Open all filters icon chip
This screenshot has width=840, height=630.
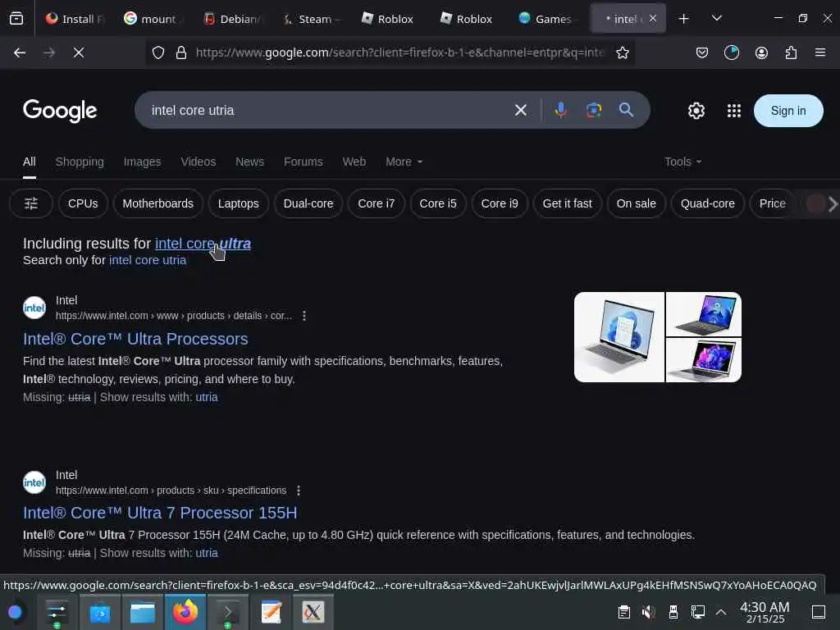[x=31, y=203]
